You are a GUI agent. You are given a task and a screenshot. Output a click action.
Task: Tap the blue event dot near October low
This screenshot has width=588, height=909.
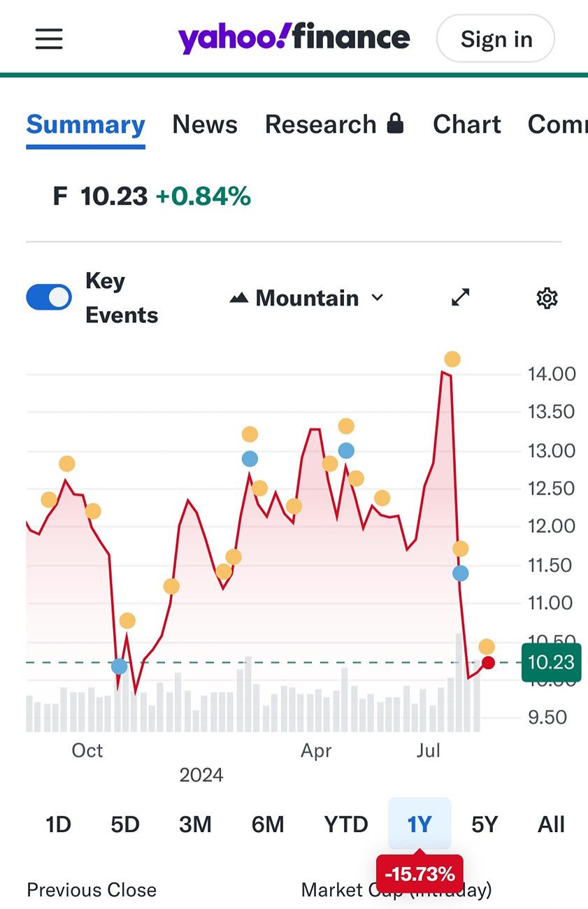(x=120, y=666)
